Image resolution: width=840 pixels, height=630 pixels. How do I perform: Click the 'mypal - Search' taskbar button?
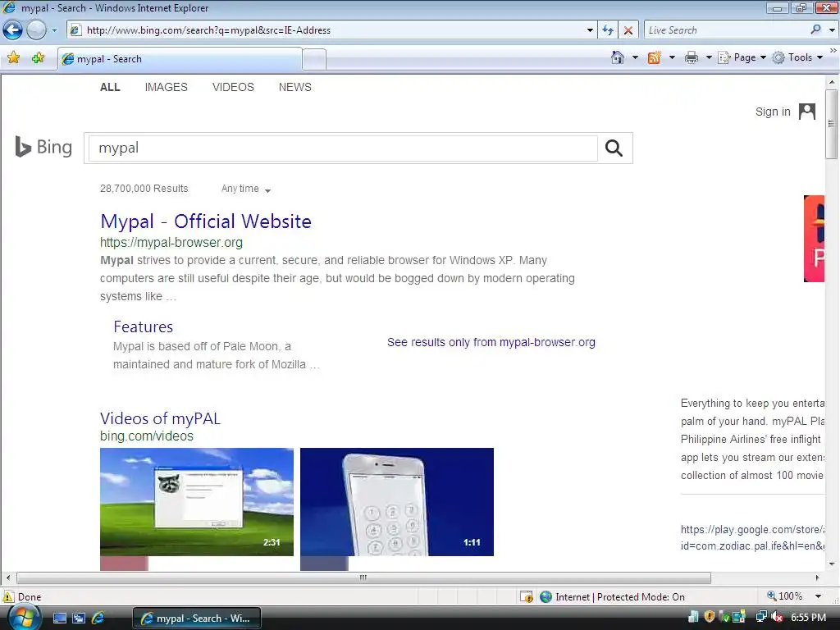point(197,619)
